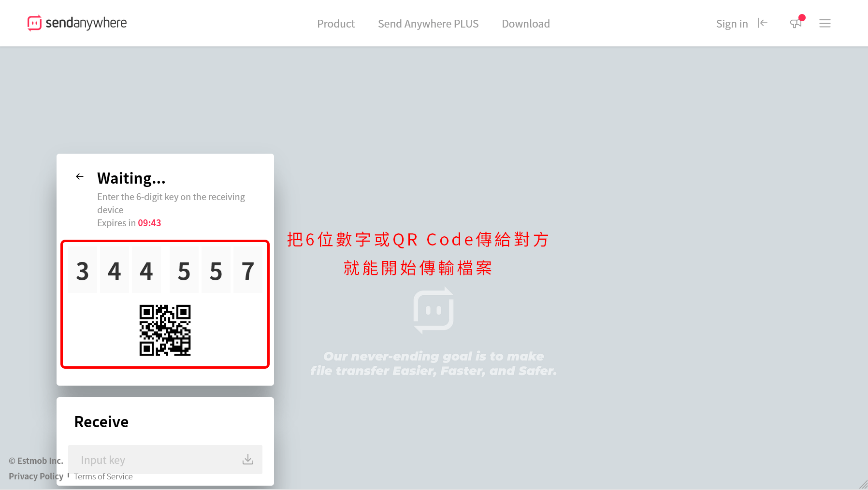Click the first key digit 3
This screenshot has width=868, height=490.
[x=83, y=271]
